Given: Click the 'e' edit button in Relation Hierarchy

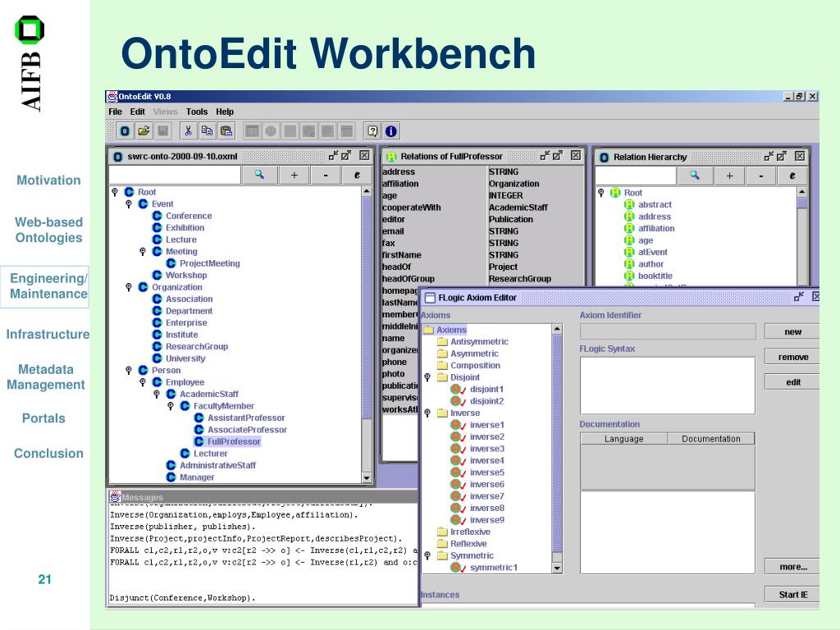Looking at the screenshot, I should tap(792, 176).
